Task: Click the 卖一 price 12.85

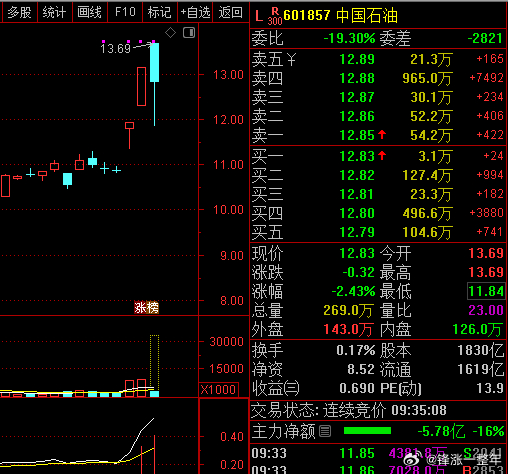Action: [x=357, y=135]
